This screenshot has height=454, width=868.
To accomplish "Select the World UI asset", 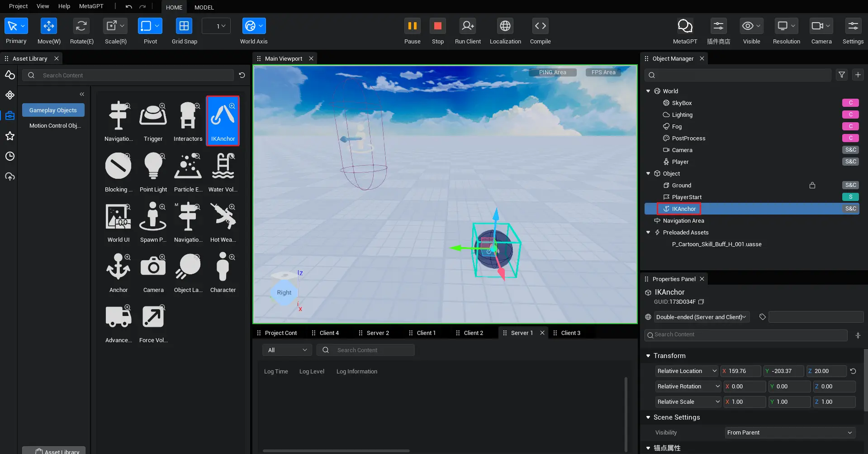I will click(x=119, y=222).
